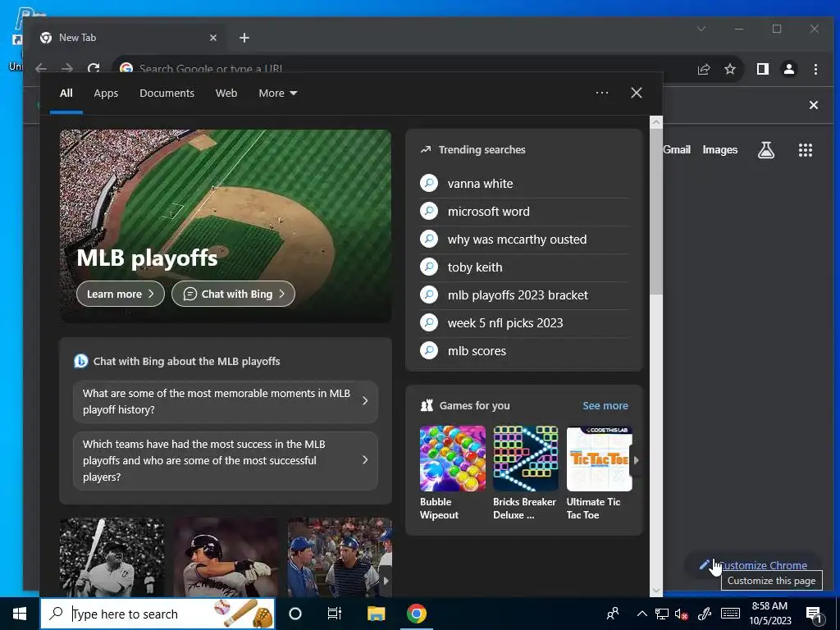Open the Search Labs flask icon
The height and width of the screenshot is (630, 840).
click(766, 150)
